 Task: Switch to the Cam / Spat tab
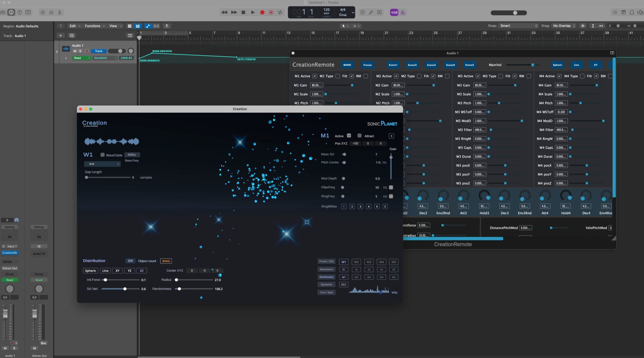326,292
